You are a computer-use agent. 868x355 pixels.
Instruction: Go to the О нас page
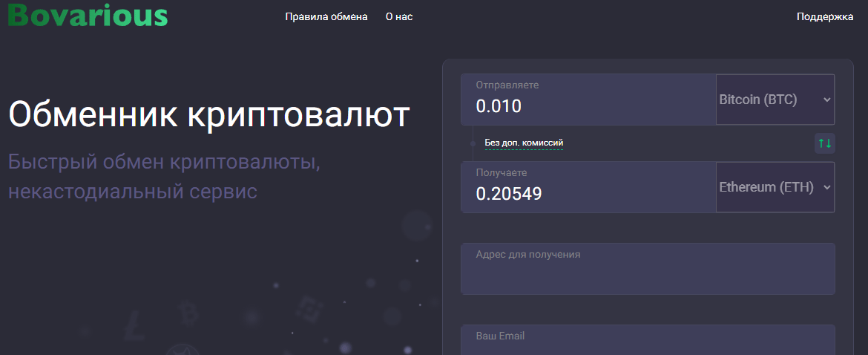coord(399,16)
